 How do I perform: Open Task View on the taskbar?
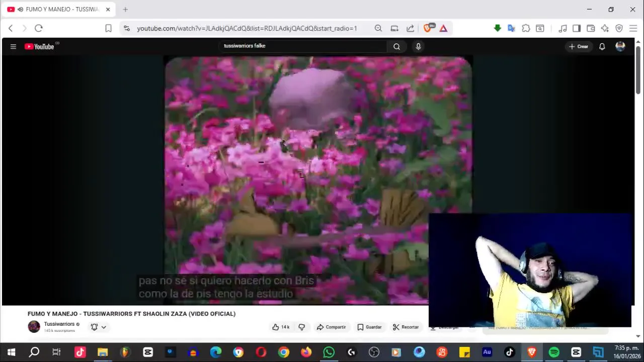[56, 352]
